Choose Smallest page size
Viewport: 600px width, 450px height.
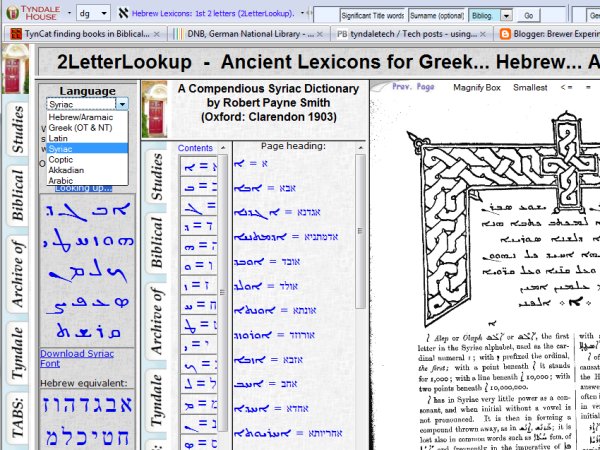point(530,87)
